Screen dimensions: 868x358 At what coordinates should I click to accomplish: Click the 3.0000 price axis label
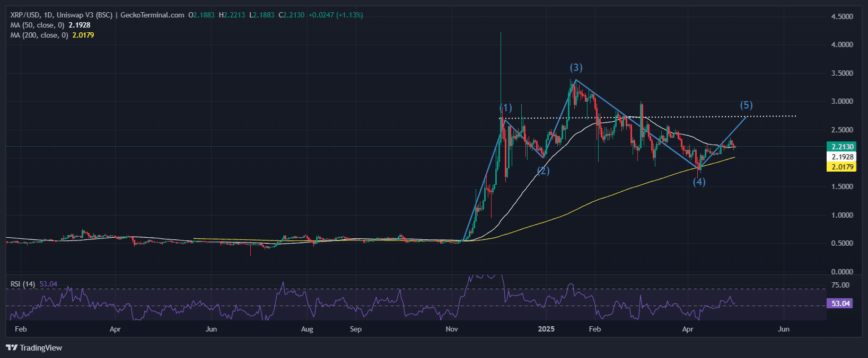click(x=842, y=101)
